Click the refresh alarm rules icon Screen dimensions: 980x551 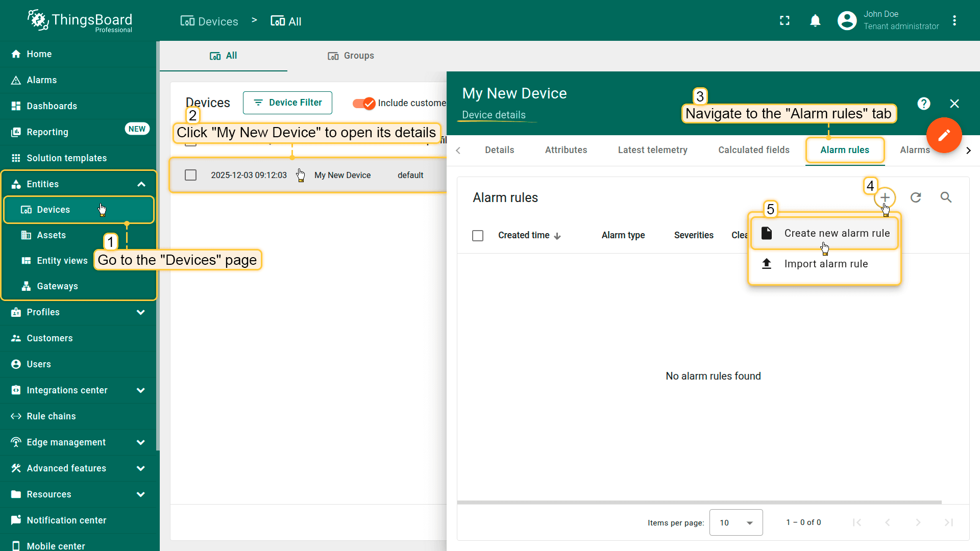pyautogui.click(x=916, y=197)
